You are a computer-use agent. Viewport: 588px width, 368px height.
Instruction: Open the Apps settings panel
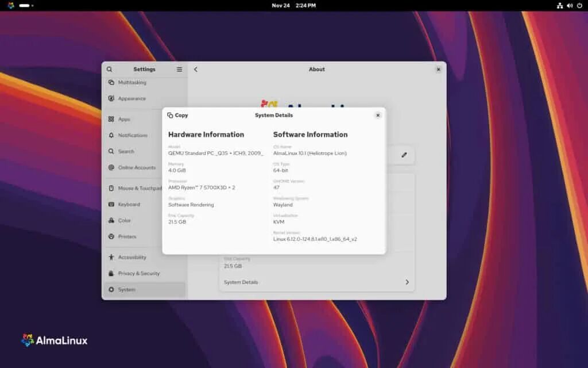(123, 119)
